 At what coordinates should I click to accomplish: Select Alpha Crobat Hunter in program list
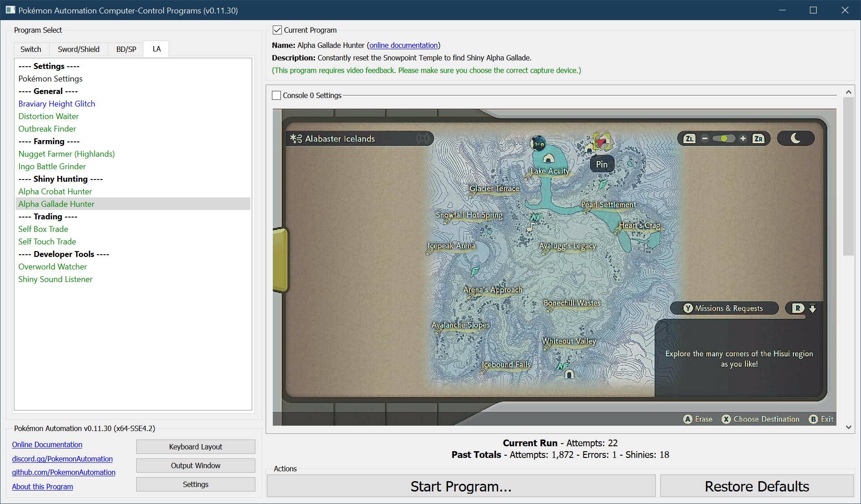[55, 192]
